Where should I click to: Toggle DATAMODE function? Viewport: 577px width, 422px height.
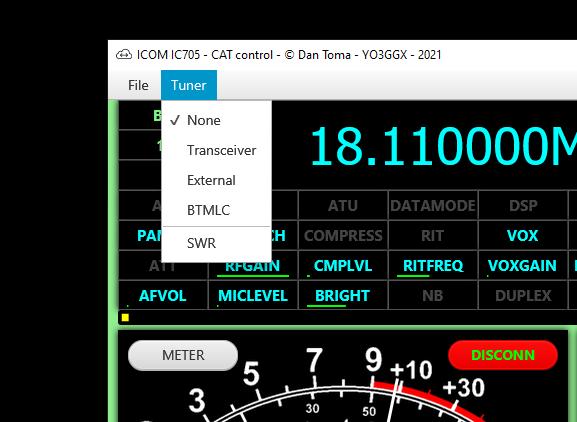click(x=433, y=205)
